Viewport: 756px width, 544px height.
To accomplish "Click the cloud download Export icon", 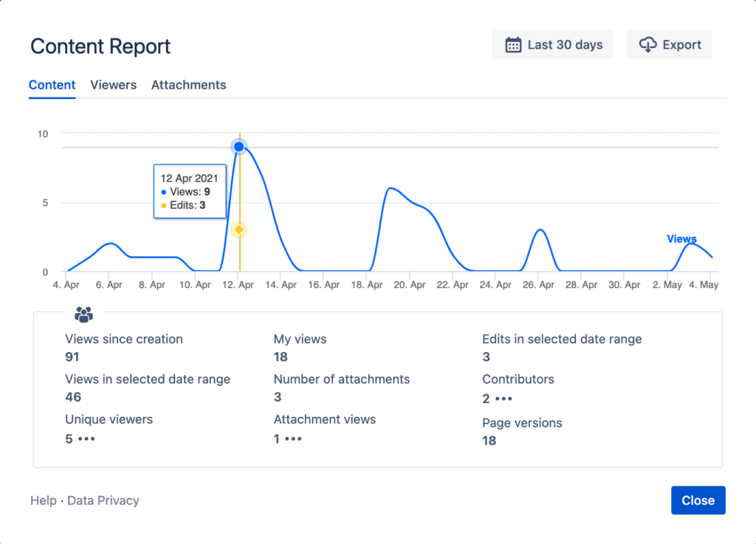I will click(x=647, y=45).
